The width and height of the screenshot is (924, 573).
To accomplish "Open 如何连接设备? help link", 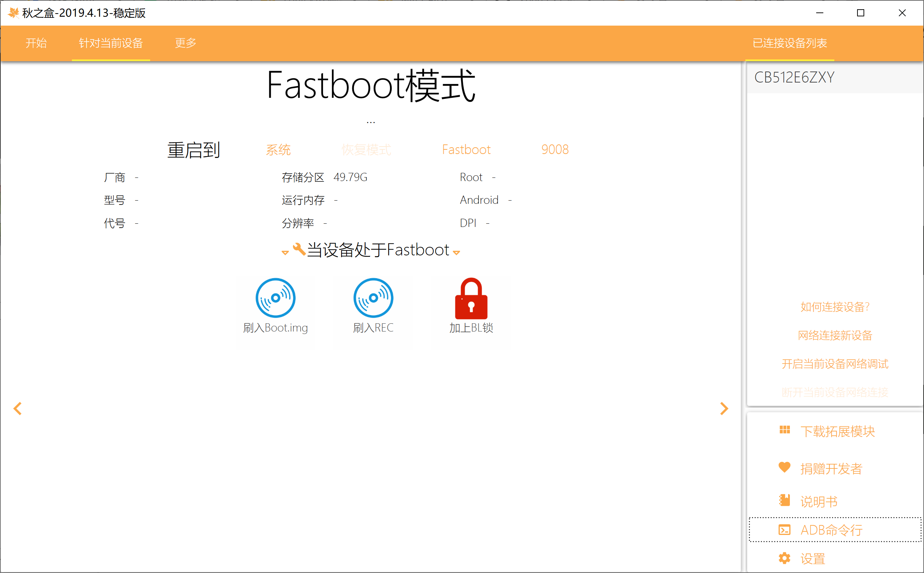I will (x=835, y=307).
